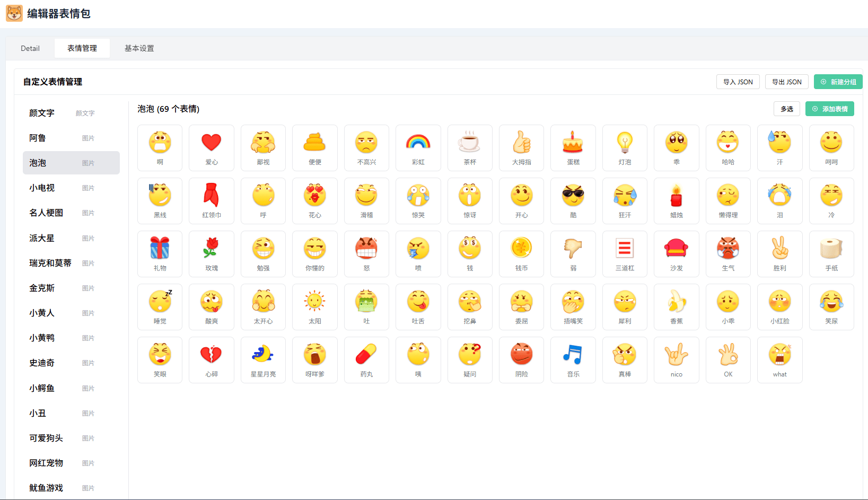The height and width of the screenshot is (500, 868).
Task: Click the rainbow 彩虹 emoji
Action: click(418, 147)
